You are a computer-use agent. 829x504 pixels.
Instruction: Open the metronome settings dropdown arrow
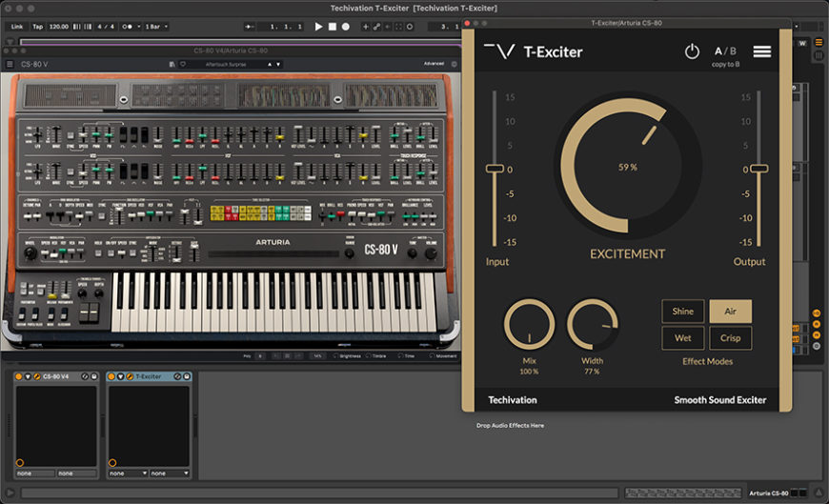[x=139, y=27]
